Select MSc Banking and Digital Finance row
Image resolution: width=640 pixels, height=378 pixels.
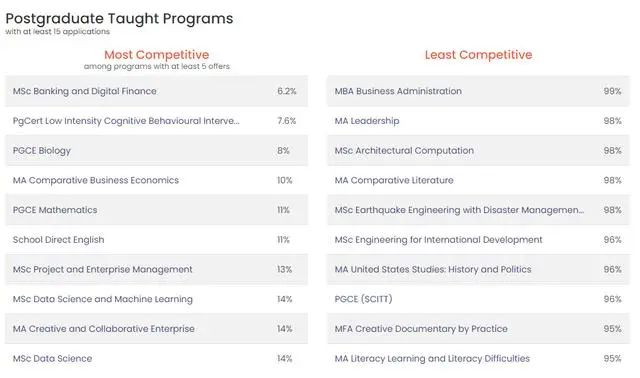(x=156, y=91)
